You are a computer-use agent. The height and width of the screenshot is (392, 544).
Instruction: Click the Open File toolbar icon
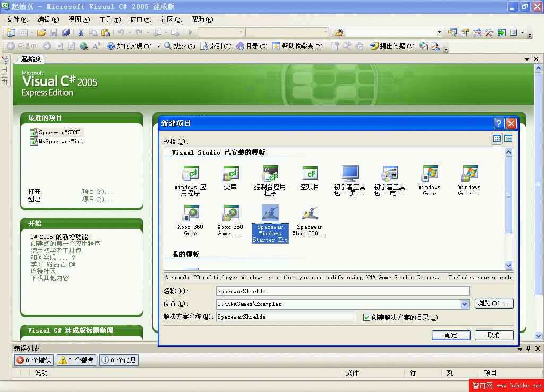coord(41,32)
